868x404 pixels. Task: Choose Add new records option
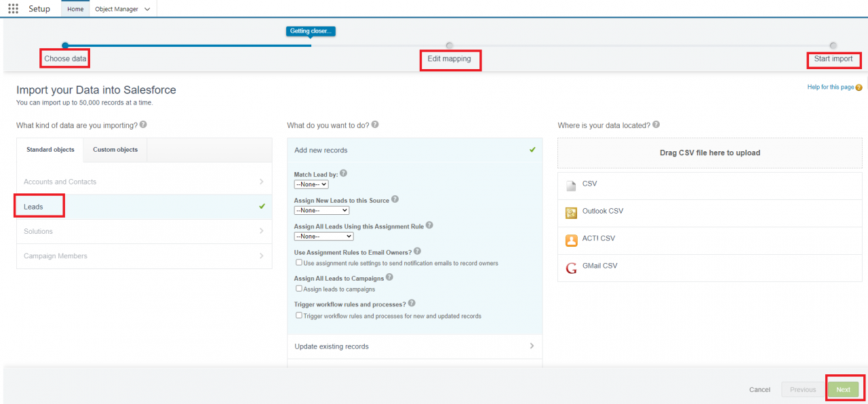415,150
